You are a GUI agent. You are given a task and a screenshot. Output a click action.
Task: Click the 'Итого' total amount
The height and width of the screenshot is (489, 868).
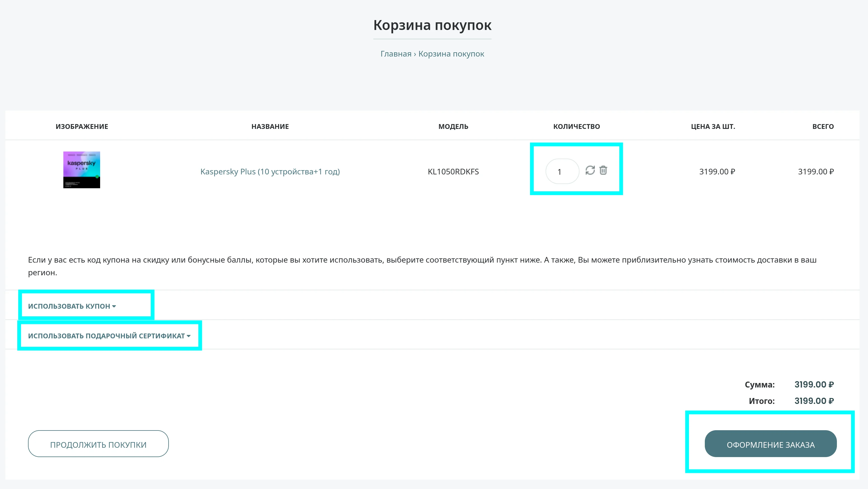coord(814,401)
